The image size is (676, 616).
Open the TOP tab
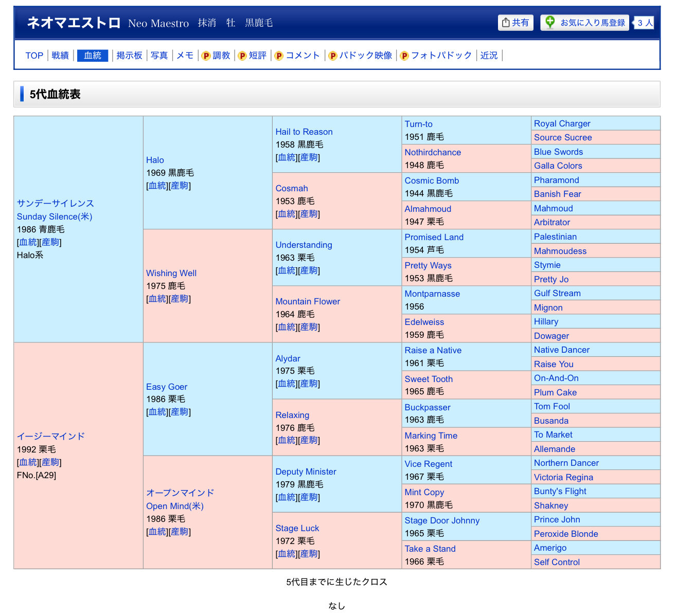coord(34,56)
